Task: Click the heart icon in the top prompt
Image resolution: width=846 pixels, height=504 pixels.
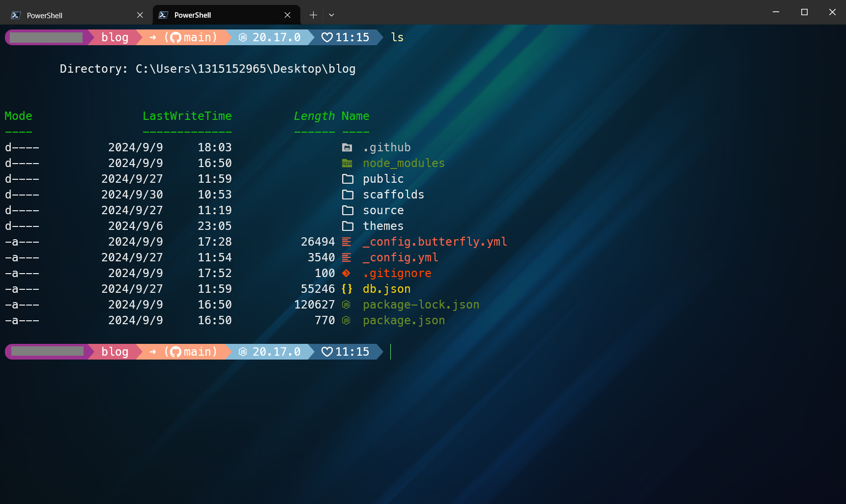Action: coord(327,37)
